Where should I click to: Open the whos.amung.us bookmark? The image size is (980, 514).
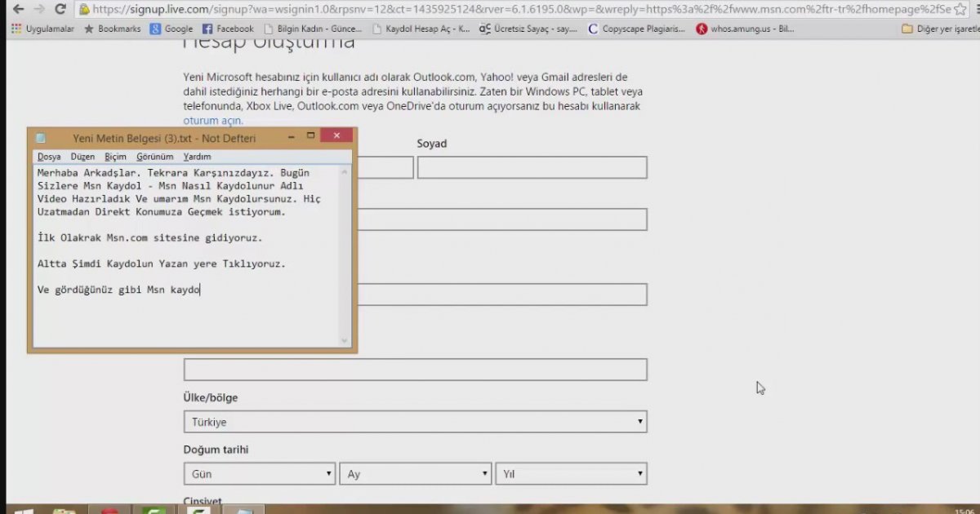[745, 29]
